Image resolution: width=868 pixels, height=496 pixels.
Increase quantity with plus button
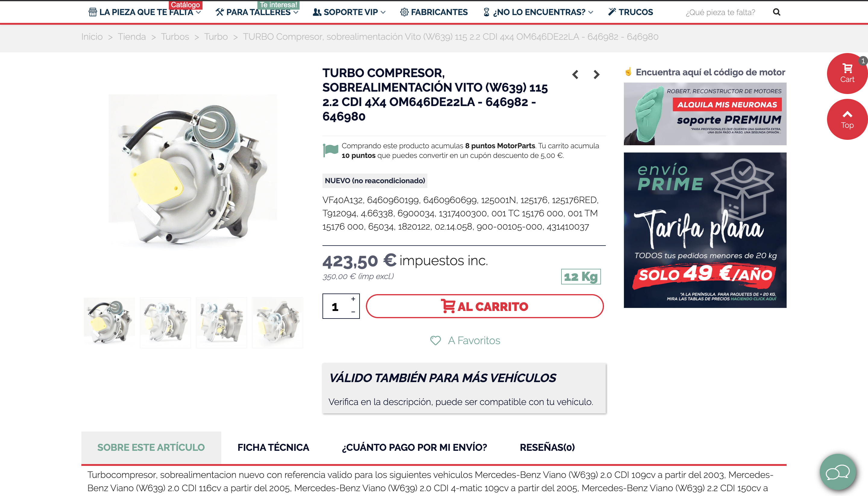tap(353, 299)
